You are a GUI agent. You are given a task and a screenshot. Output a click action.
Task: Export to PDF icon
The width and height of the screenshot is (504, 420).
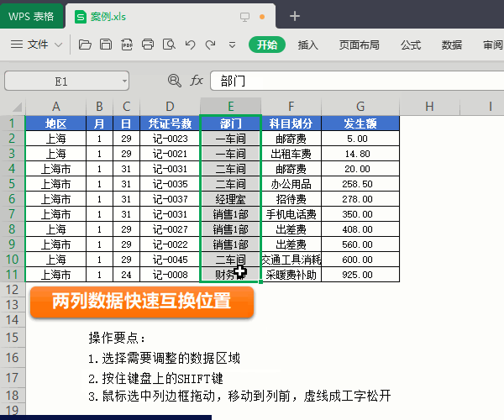coord(127,45)
